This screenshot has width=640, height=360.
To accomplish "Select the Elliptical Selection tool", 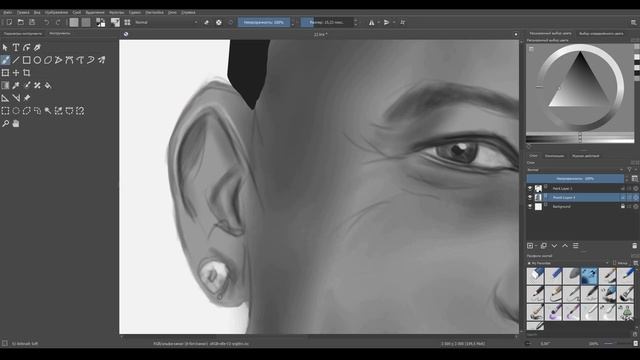I will tap(16, 111).
